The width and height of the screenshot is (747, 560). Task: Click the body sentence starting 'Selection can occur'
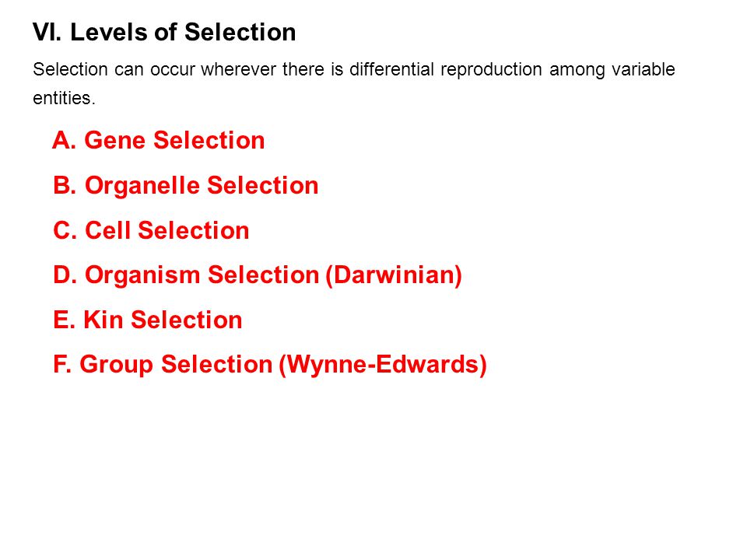pos(354,83)
